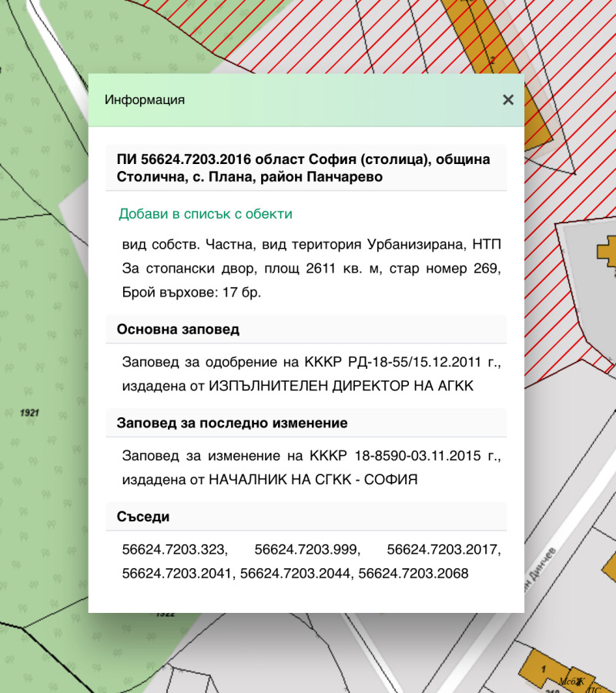Select neighbor parcel 56624.7203.2044

point(296,574)
